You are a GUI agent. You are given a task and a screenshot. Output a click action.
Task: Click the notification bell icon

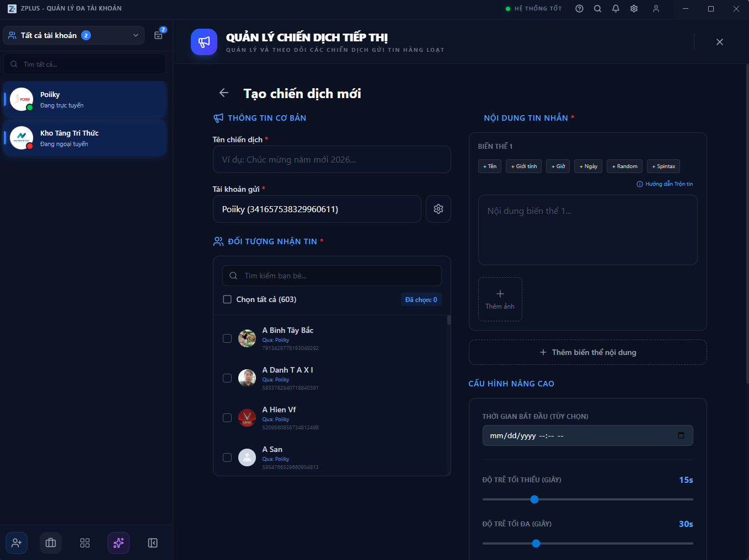pyautogui.click(x=616, y=9)
